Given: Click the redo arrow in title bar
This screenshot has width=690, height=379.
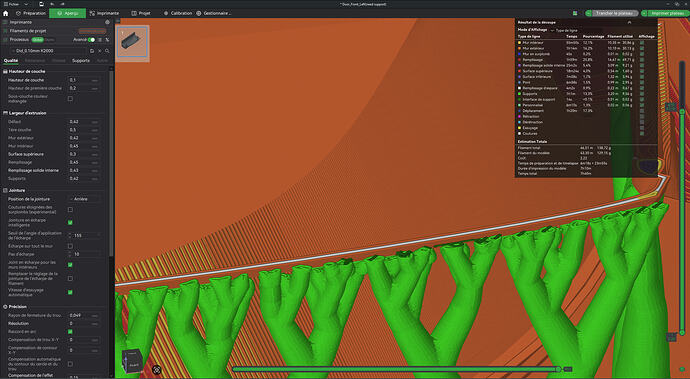Looking at the screenshot, I should tap(62, 4).
